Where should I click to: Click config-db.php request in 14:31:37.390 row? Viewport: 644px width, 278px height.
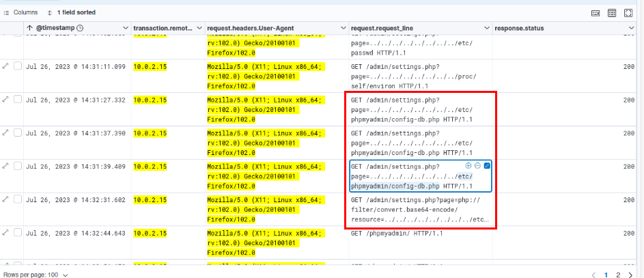tap(420, 143)
